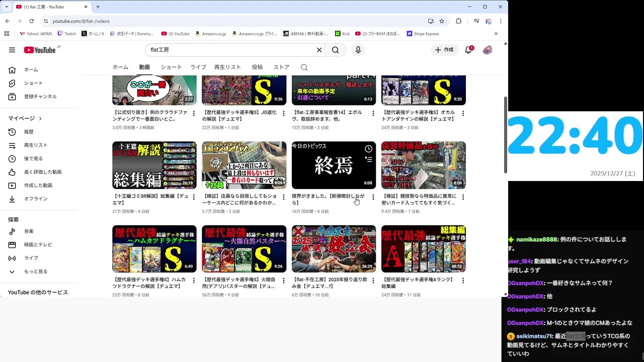Open YouTube notifications bell
The height and width of the screenshot is (362, 644).
[468, 50]
